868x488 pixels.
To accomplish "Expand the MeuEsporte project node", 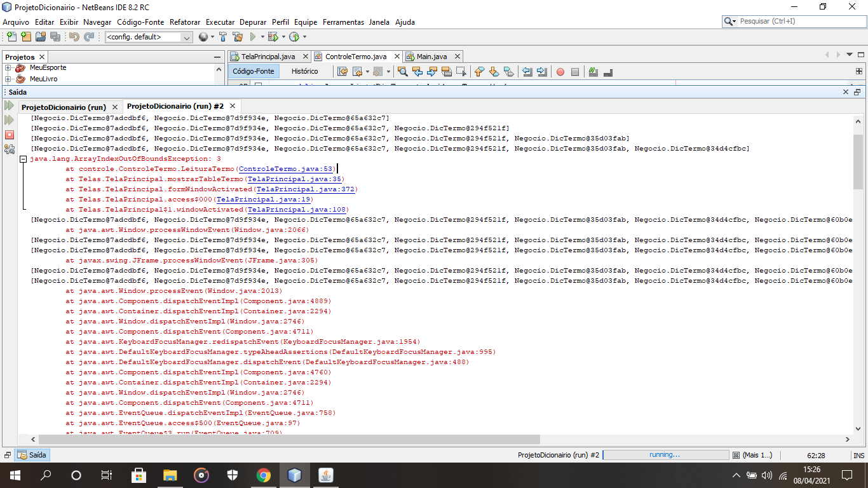I will [8, 68].
